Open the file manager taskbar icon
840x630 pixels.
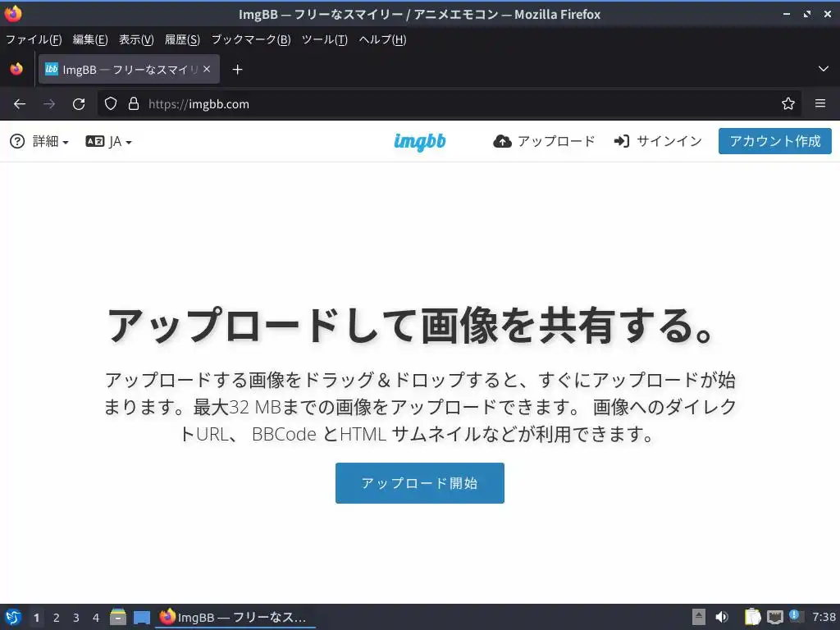[x=118, y=617]
